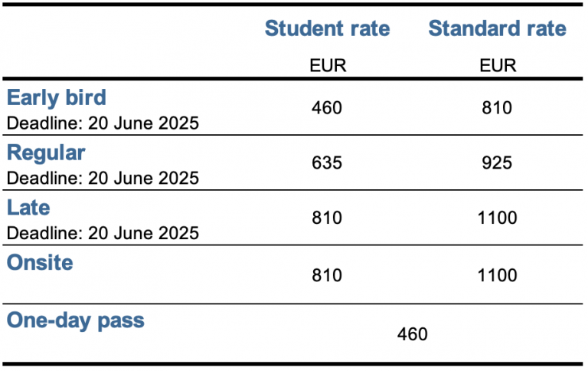Click the One-day pass price 460
Screen dimensions: 588x371
[412, 334]
